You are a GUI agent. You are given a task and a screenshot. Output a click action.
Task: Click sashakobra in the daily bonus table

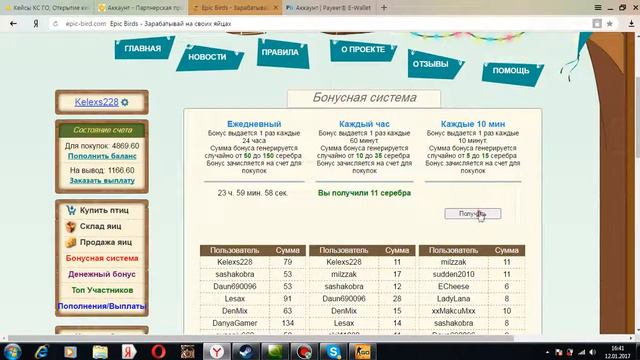pos(235,274)
